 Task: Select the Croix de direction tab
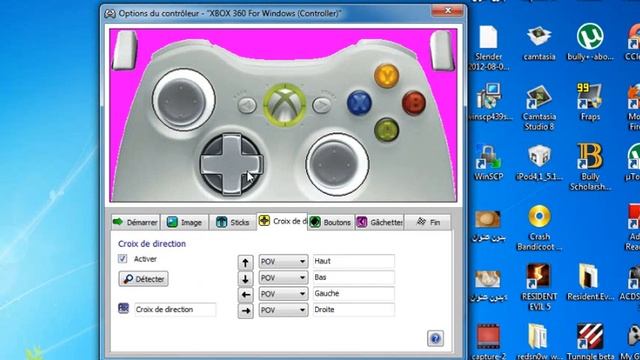tap(282, 221)
